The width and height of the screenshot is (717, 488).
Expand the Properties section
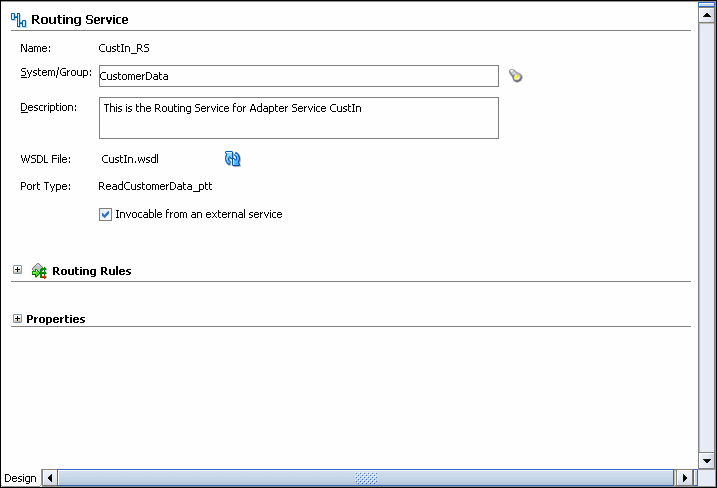tap(17, 318)
